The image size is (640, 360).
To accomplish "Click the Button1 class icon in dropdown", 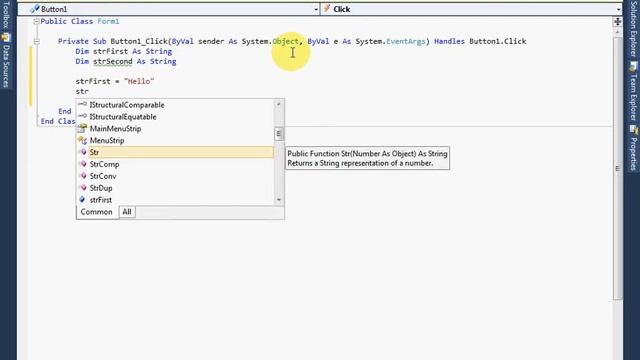I will pos(35,9).
